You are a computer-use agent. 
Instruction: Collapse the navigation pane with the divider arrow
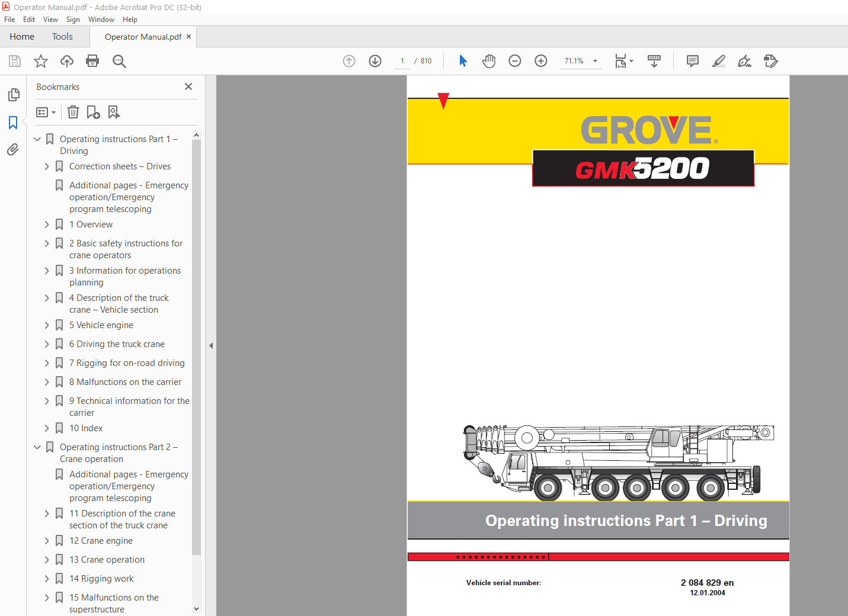click(210, 345)
